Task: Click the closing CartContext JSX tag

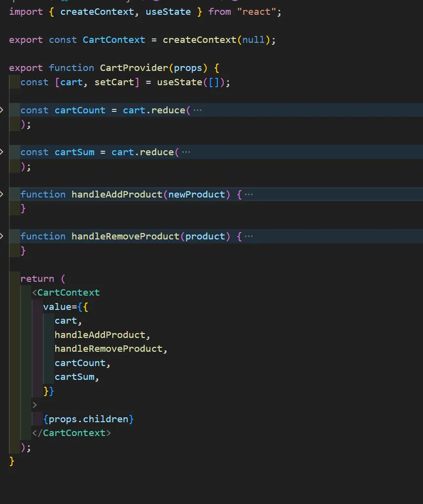Action: tap(74, 433)
